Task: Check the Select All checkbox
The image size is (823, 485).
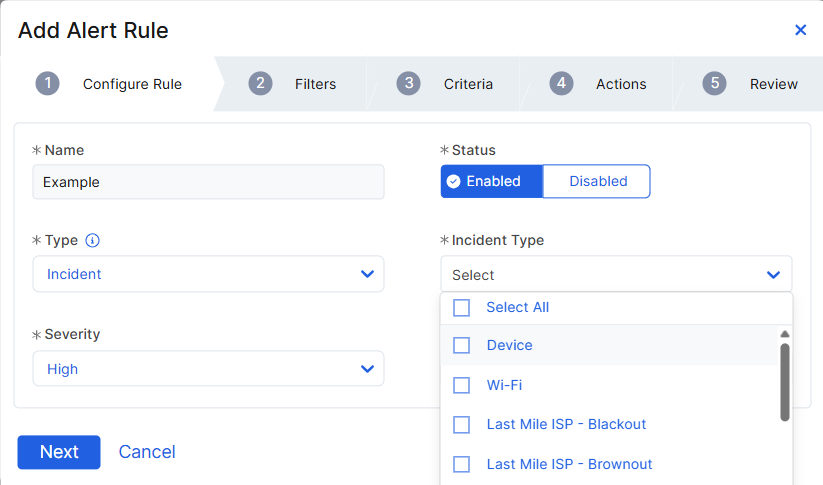Action: (461, 308)
